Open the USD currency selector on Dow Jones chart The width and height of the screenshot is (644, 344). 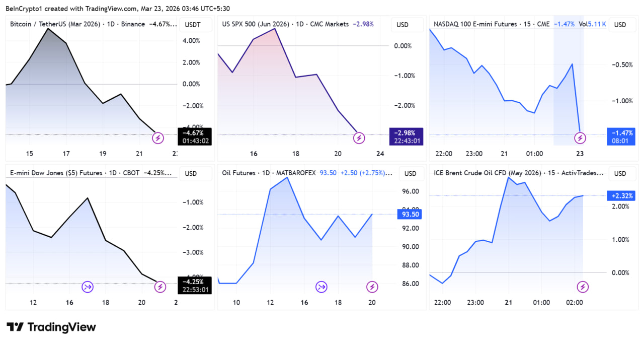pos(191,174)
